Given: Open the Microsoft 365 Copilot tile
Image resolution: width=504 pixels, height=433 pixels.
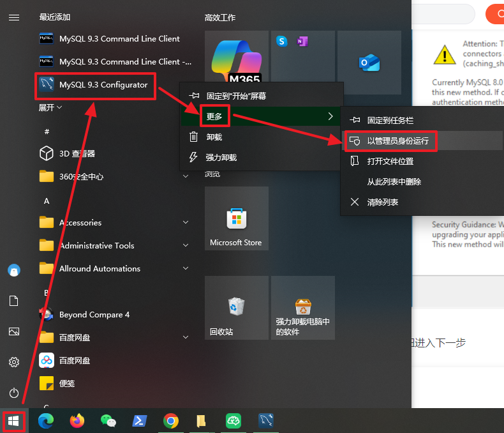Looking at the screenshot, I should coord(237,57).
